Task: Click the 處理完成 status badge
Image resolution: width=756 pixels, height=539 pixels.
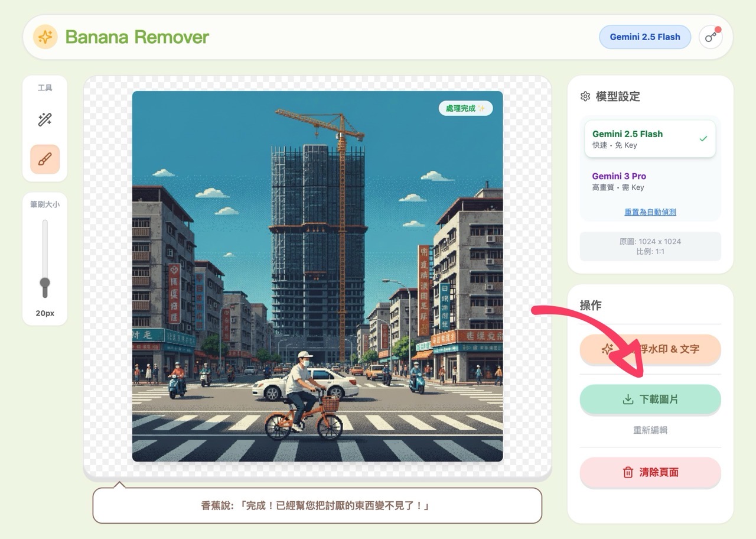Action: pos(465,108)
